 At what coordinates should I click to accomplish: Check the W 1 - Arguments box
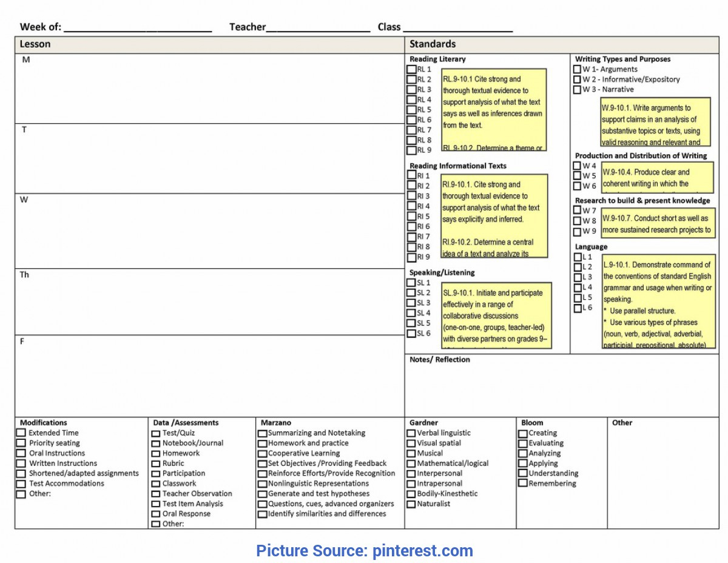tap(577, 70)
